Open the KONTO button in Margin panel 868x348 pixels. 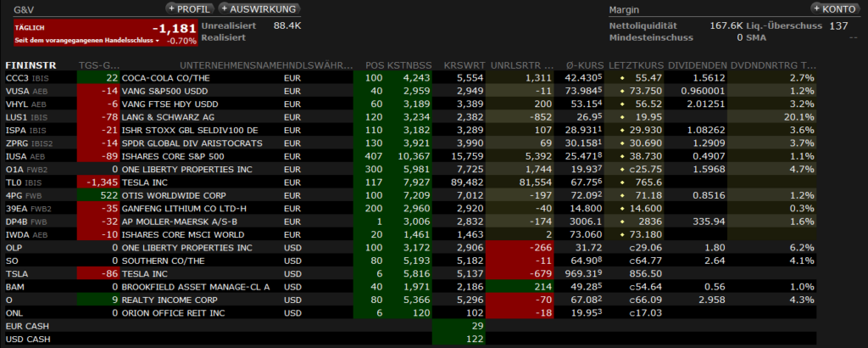point(833,8)
